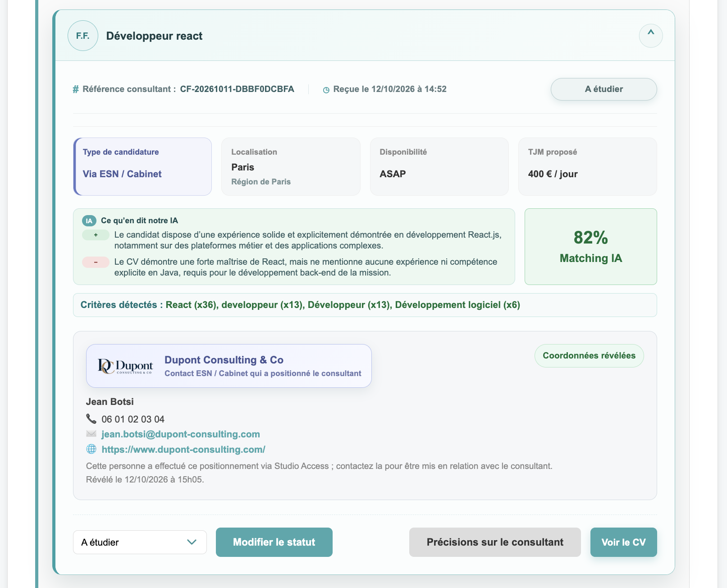727x588 pixels.
Task: Click Région de Paris text
Action: click(261, 182)
